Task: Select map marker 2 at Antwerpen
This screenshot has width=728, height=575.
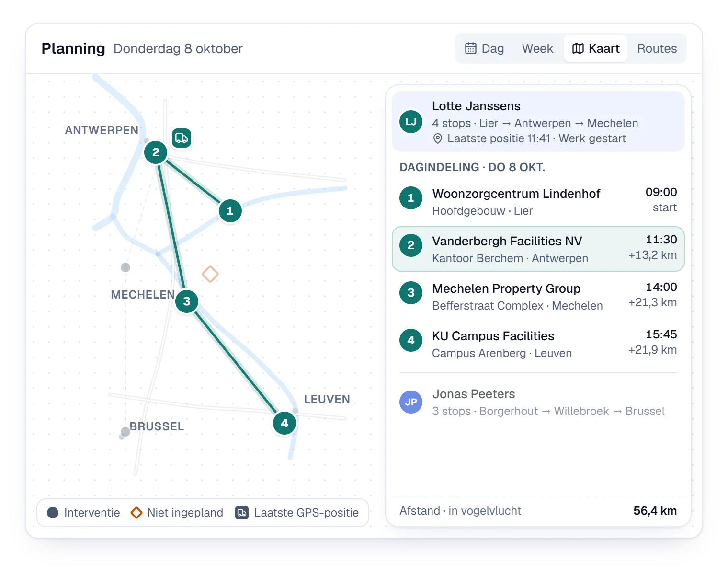Action: 156,152
